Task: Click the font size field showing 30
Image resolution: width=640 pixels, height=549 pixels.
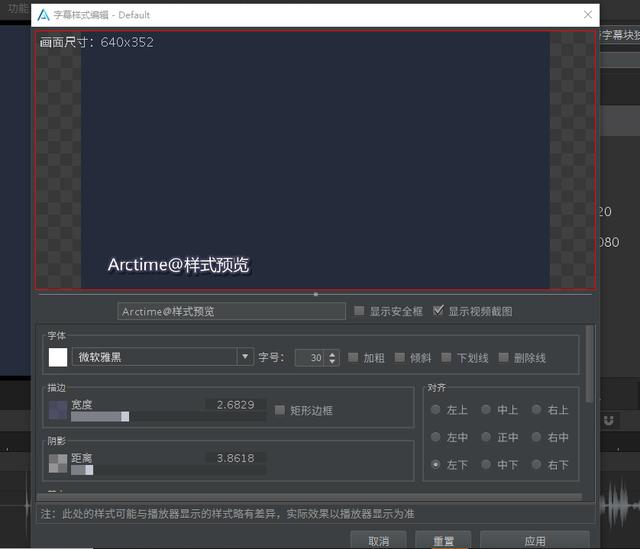Action: (x=310, y=358)
